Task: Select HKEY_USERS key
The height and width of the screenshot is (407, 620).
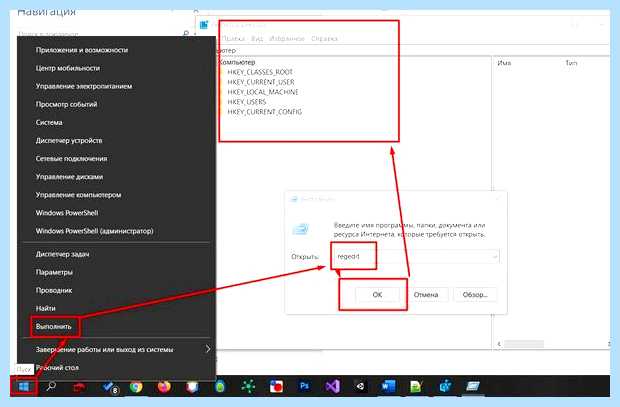Action: coord(247,102)
